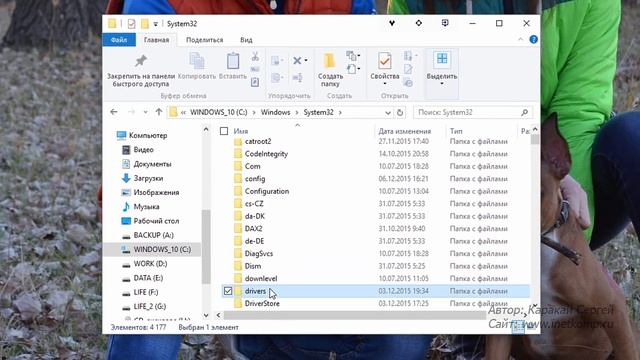Open the Easy access dropdown
Image resolution: width=640 pixels, height=360 pixels.
[353, 69]
